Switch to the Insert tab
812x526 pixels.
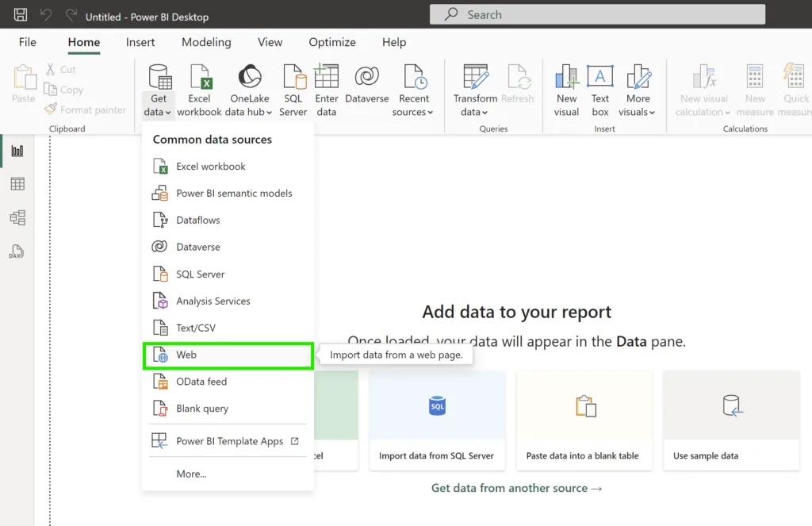(140, 42)
